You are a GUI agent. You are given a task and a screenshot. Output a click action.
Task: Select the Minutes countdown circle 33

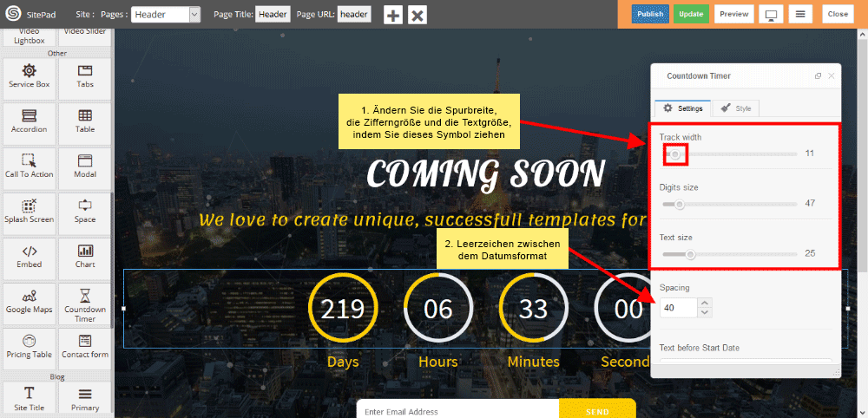click(x=533, y=309)
